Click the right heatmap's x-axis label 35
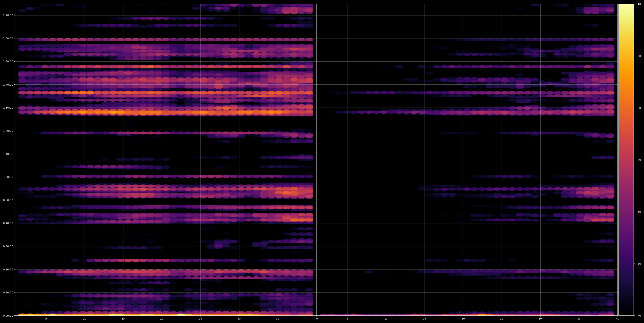 [579, 319]
